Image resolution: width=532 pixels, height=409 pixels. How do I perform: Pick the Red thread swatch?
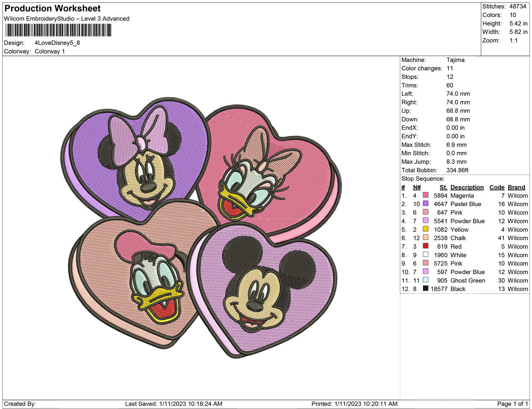point(425,246)
